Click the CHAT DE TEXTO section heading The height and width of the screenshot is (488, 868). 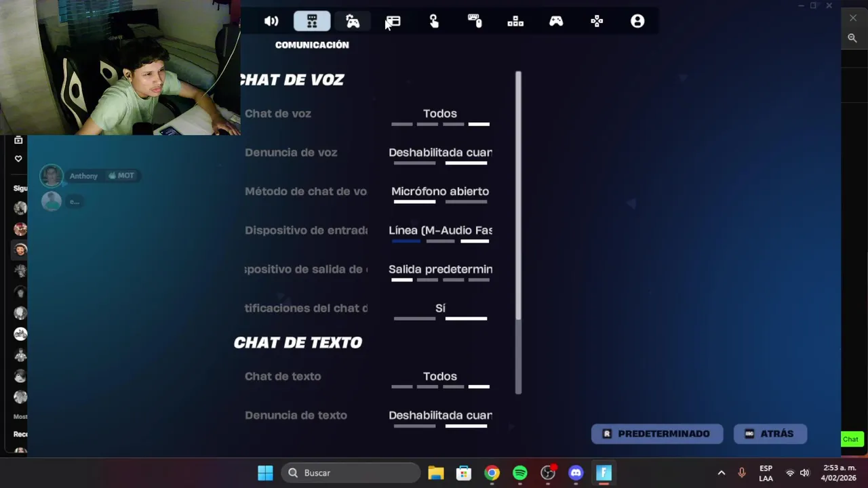298,343
